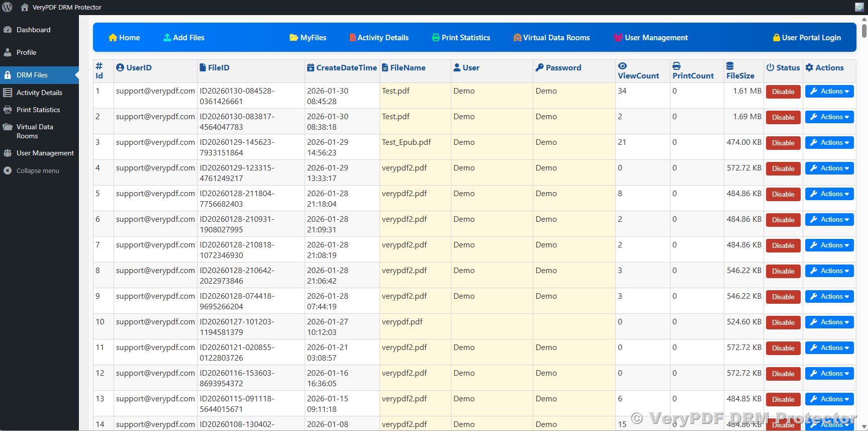Disable the file in row 1
This screenshot has height=431, width=868.
783,92
